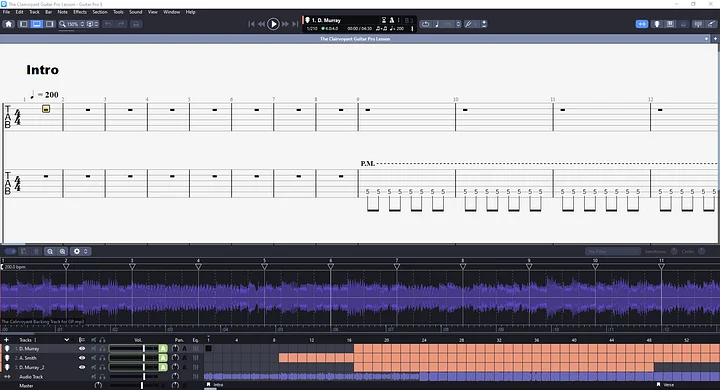Image resolution: width=720 pixels, height=390 pixels.
Task: Enable the loop playback button
Action: (x=426, y=24)
